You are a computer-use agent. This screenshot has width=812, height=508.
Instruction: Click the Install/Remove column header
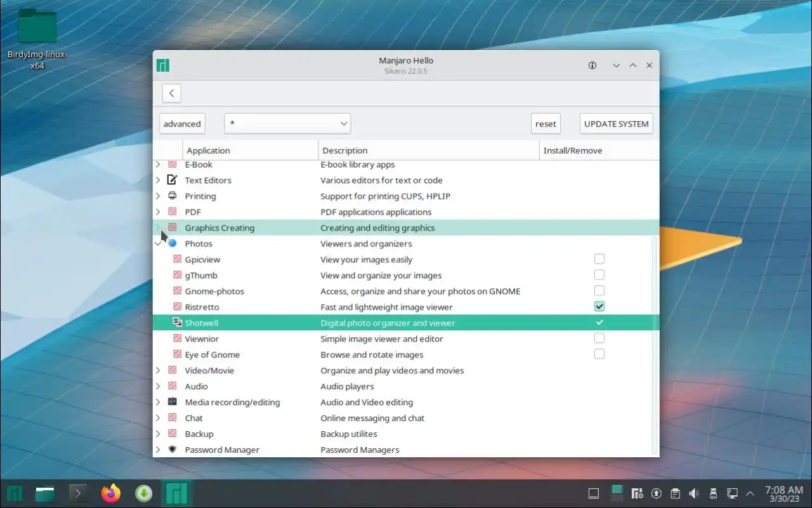point(599,150)
